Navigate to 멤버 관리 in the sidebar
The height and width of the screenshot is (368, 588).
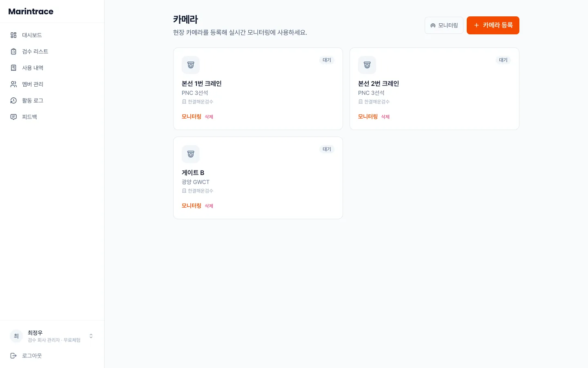tap(52, 84)
